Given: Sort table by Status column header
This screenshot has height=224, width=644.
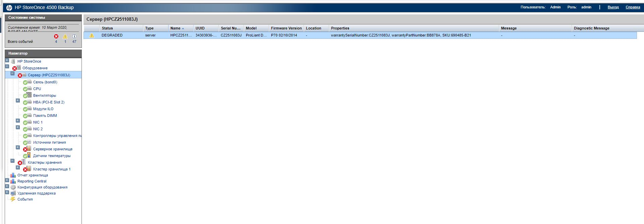Looking at the screenshot, I should click(107, 28).
